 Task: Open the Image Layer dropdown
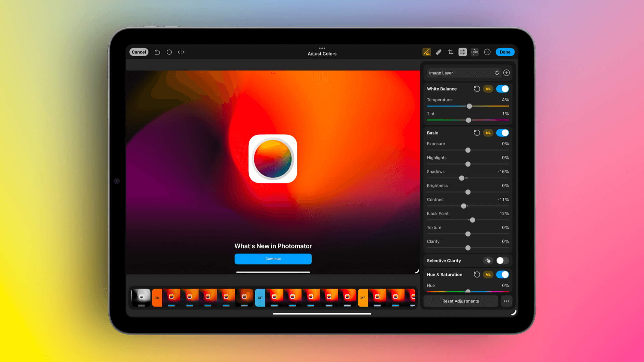click(x=464, y=73)
